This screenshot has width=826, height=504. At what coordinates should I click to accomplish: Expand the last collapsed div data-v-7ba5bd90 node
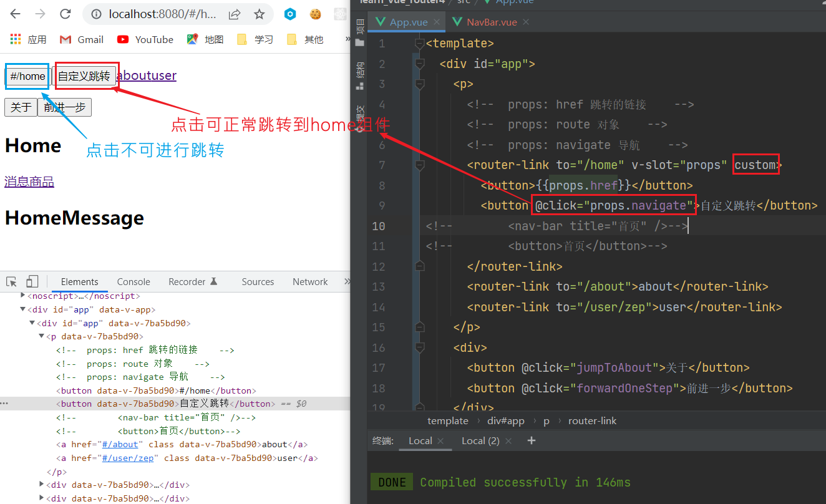(42, 498)
